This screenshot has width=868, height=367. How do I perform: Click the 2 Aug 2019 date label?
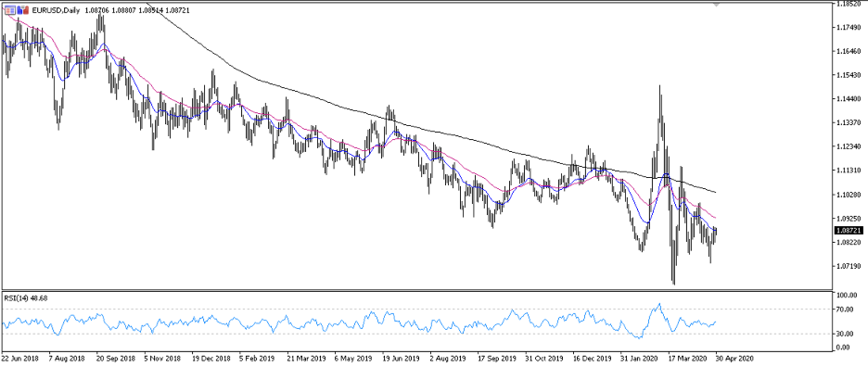[449, 358]
